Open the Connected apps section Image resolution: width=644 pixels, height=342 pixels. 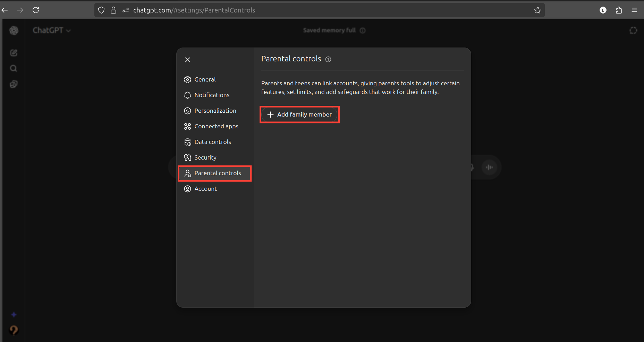point(216,126)
